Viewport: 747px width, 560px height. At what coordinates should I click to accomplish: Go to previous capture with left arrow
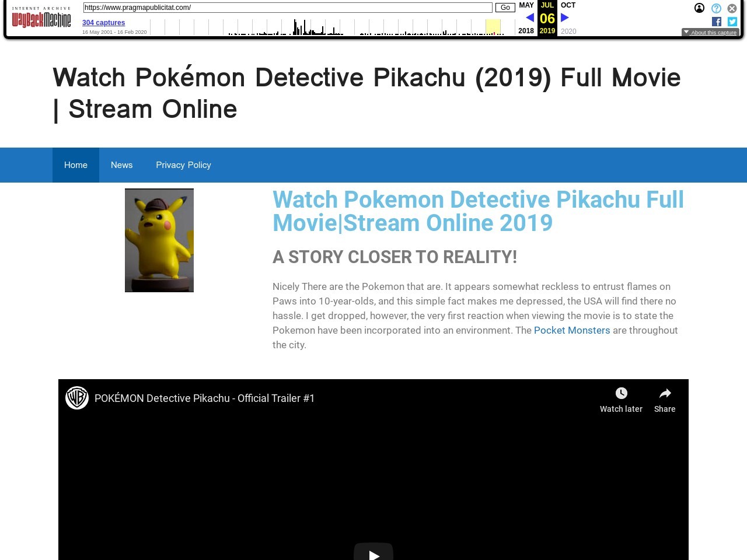click(530, 18)
